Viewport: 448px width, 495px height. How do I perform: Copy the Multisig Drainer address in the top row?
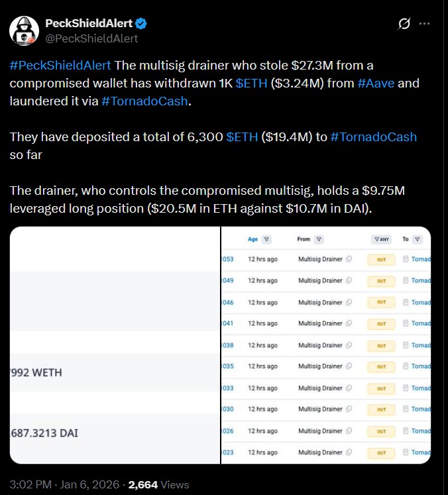[x=349, y=259]
